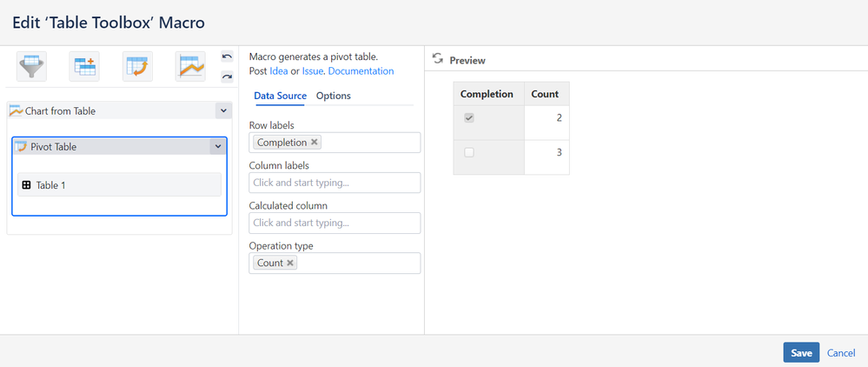Add a Table Filter macro
Viewport: 868px width, 367px height.
[32, 65]
